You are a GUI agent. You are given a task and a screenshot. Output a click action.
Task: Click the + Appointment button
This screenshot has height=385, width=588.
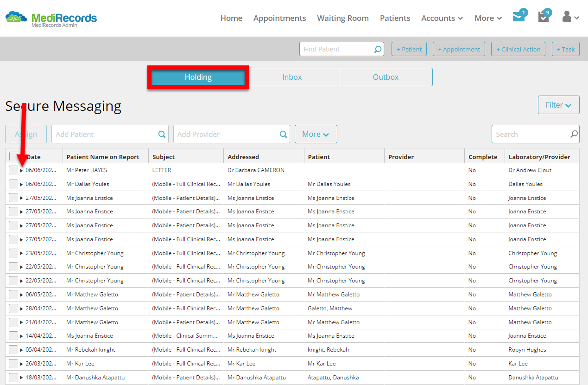(459, 49)
